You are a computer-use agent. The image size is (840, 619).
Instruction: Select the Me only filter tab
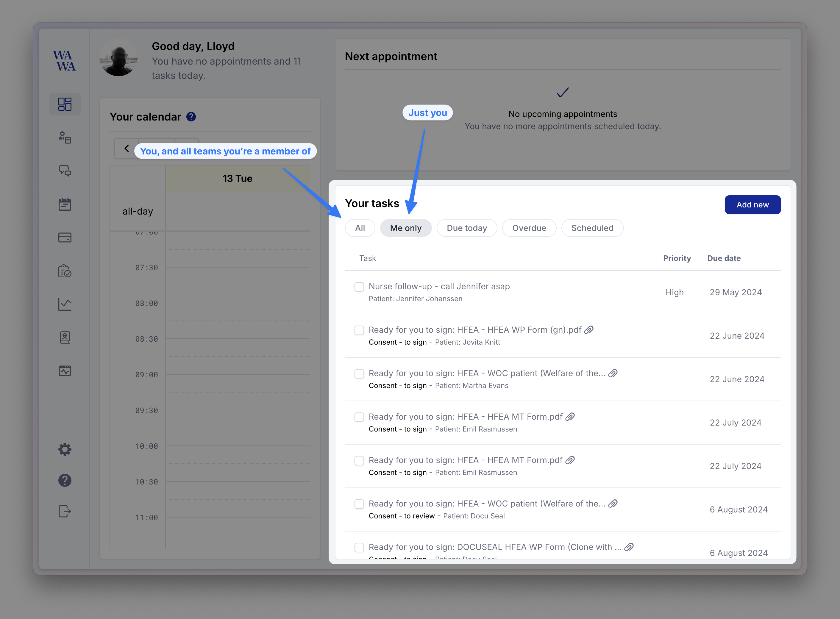coord(406,228)
